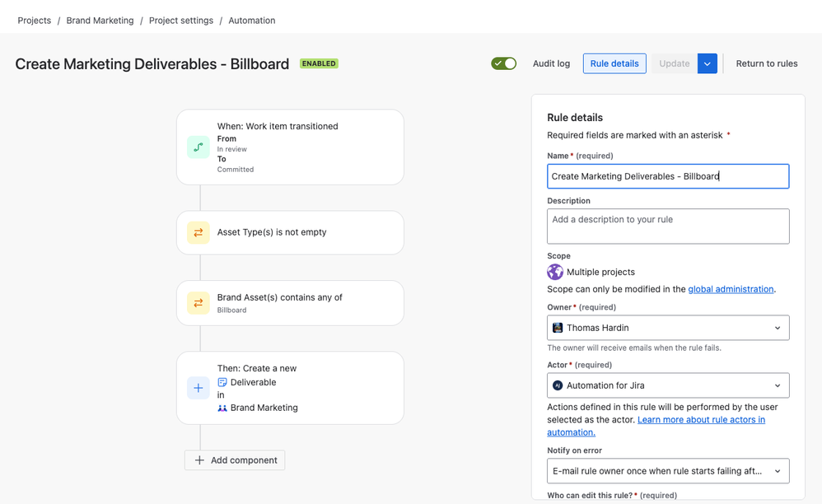Click the Brand Asset(s) condition icon
The image size is (822, 504).
[198, 303]
